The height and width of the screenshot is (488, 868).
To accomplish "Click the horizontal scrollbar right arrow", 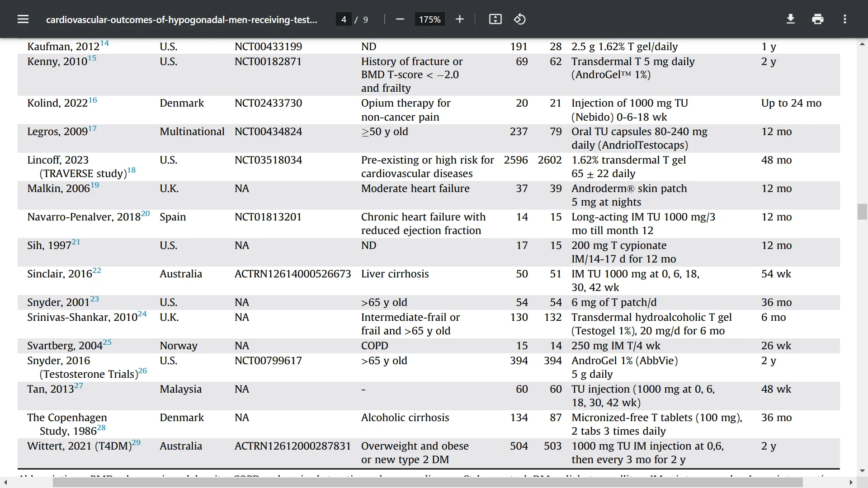I will (851, 483).
